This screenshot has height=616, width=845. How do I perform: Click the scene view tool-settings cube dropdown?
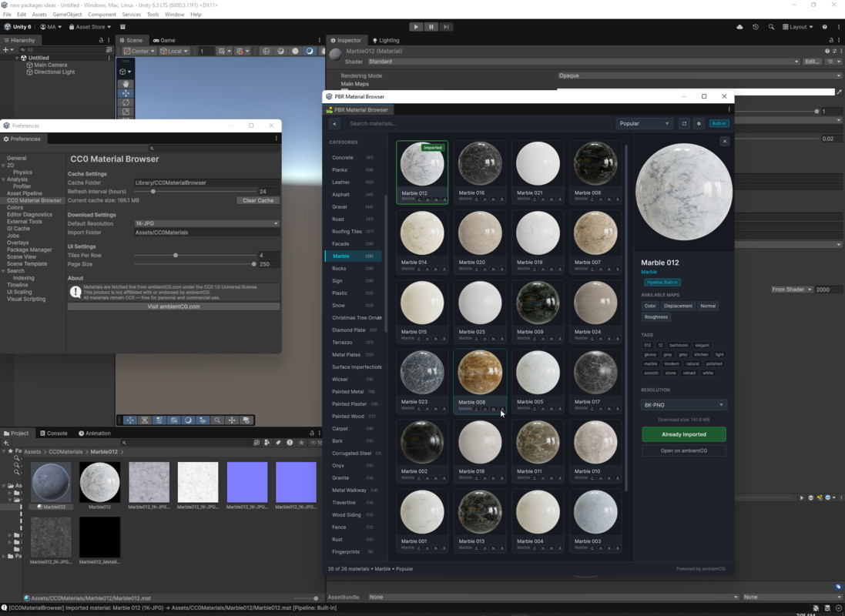pos(125,72)
